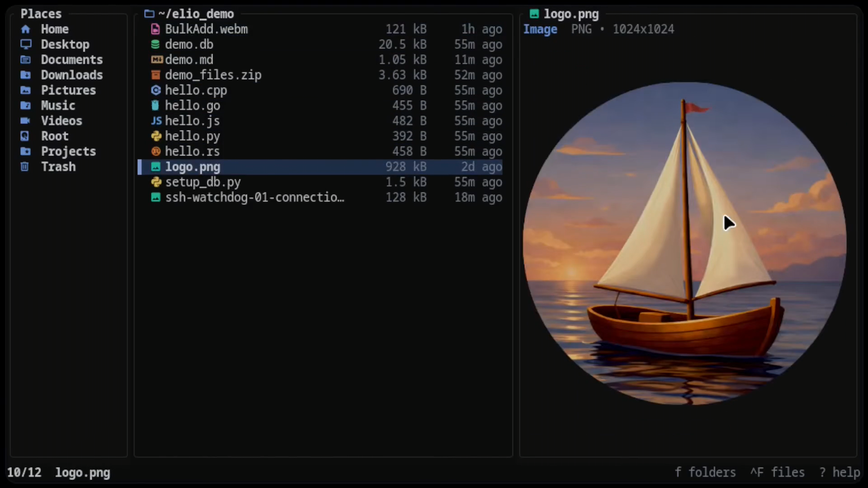
Task: Click the Music folder icon
Action: [26, 106]
